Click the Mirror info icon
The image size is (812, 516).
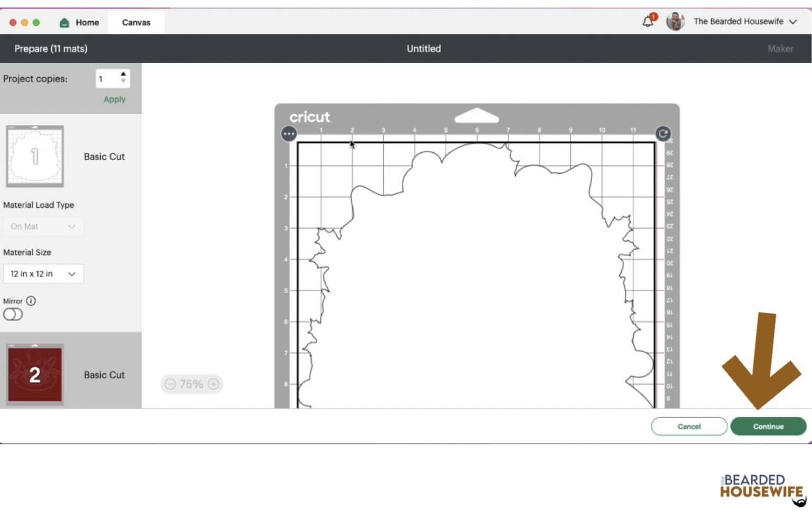[x=31, y=301]
